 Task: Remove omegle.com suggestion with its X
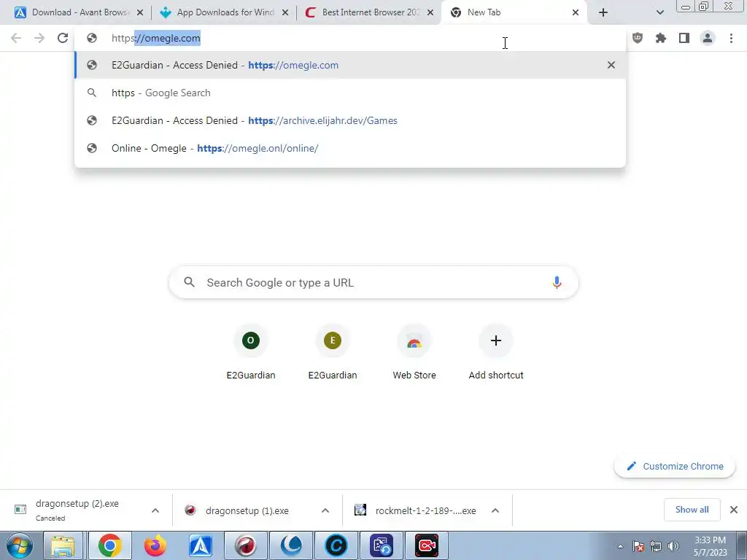coord(611,65)
